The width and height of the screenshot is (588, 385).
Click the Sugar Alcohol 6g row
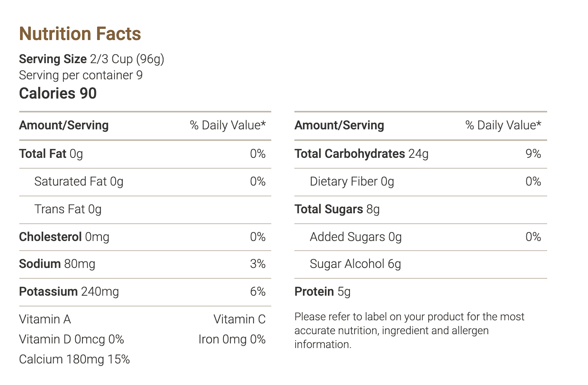(x=421, y=264)
